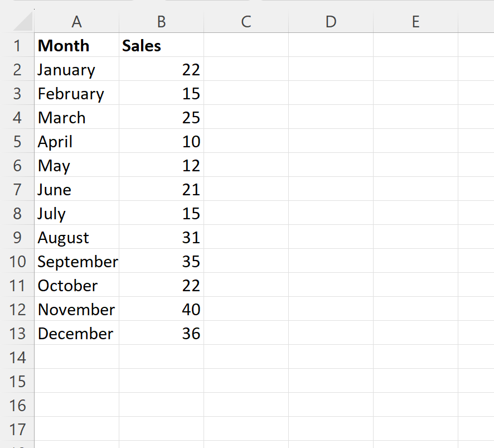Select column E header
This screenshot has width=494, height=448.
tap(415, 22)
